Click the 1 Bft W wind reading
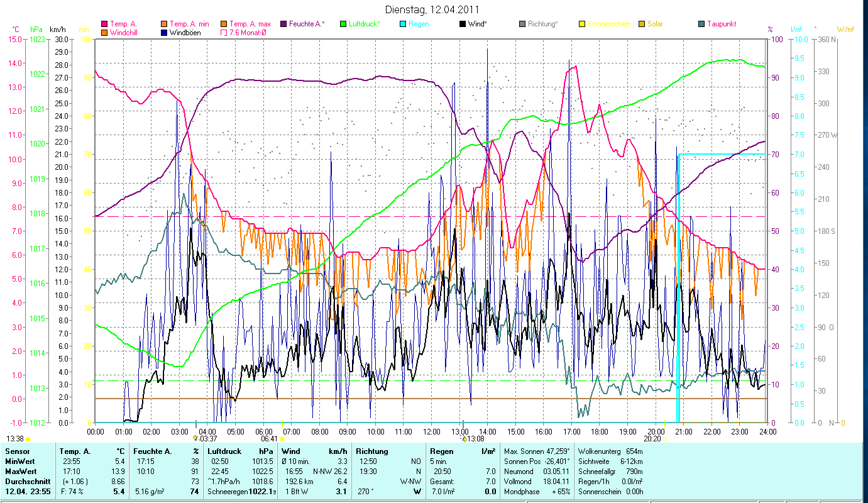868x503 pixels. (x=297, y=492)
